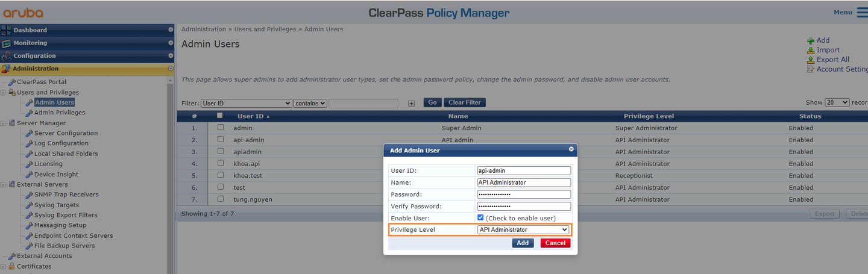Open the Show 20 records dropdown
This screenshot has width=868, height=274.
(837, 103)
